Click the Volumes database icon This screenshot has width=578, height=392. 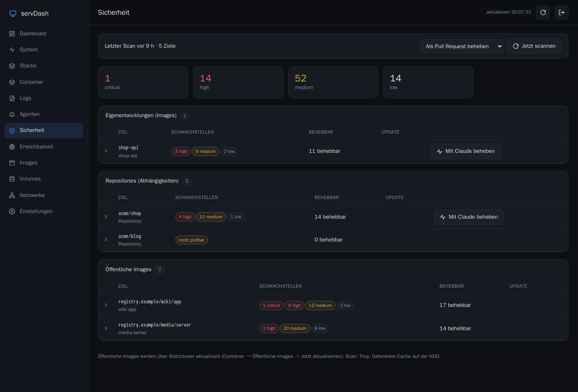click(12, 179)
